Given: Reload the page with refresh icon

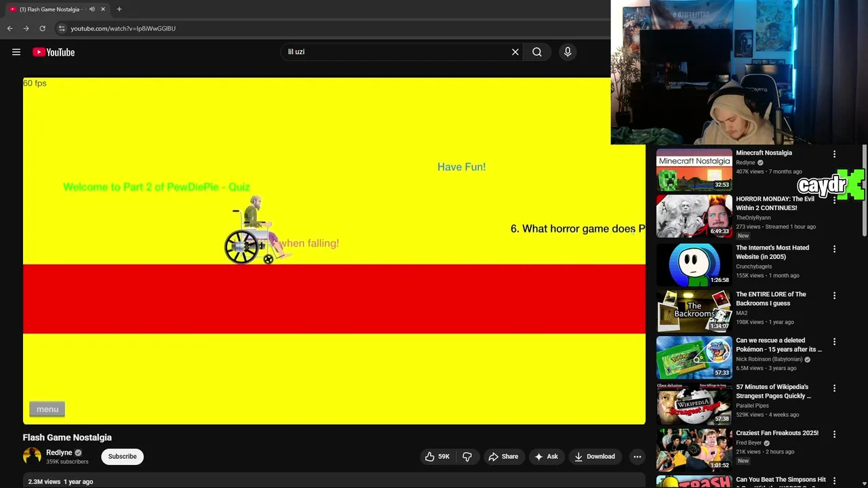Looking at the screenshot, I should pyautogui.click(x=42, y=28).
